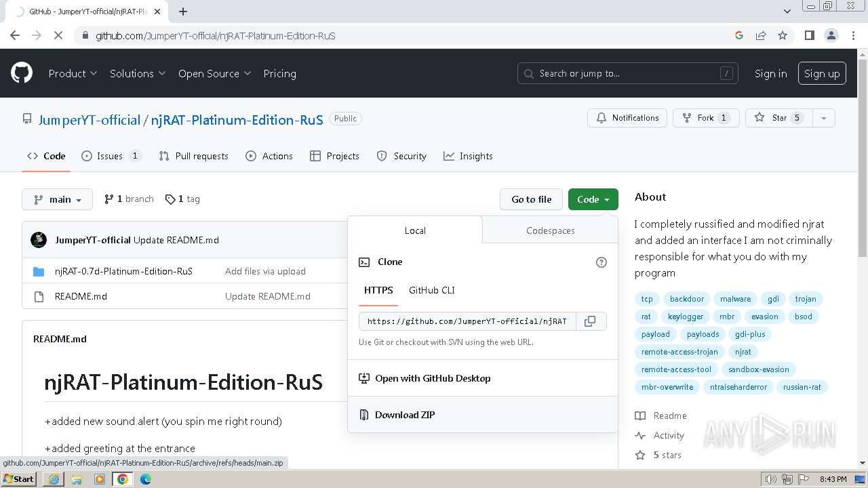The height and width of the screenshot is (488, 868).
Task: Click the browser address bar URL
Action: [215, 35]
